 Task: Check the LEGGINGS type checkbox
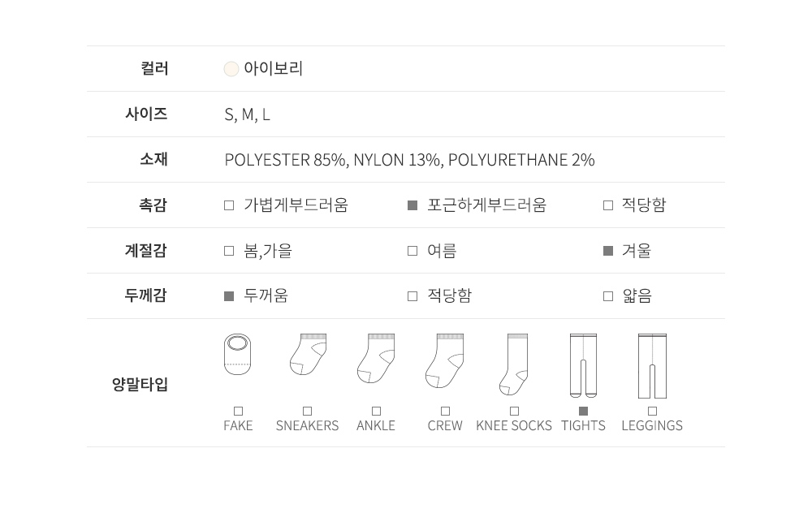tap(652, 412)
